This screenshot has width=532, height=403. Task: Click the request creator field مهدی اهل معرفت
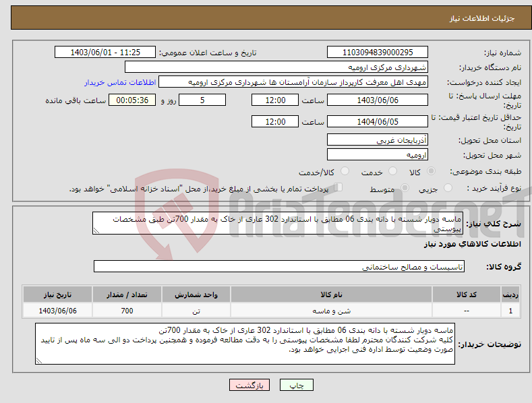click(x=293, y=82)
